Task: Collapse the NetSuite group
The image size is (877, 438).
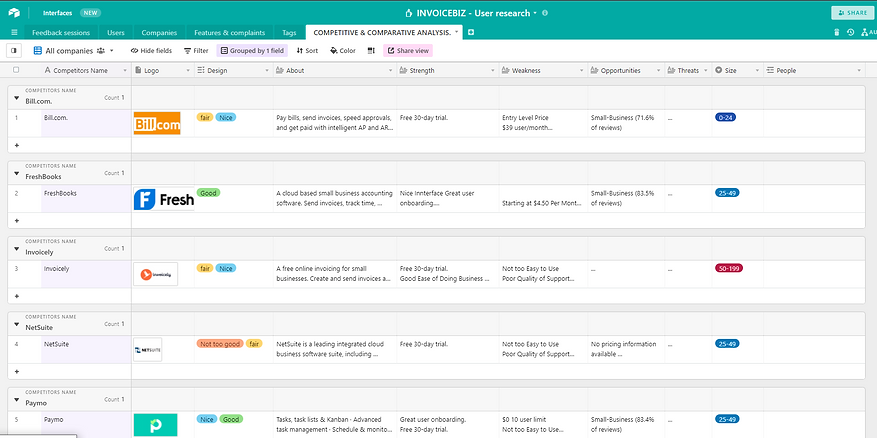Action: (16, 324)
